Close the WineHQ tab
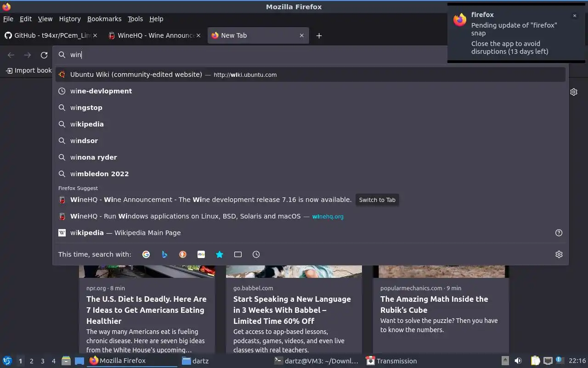 click(198, 35)
